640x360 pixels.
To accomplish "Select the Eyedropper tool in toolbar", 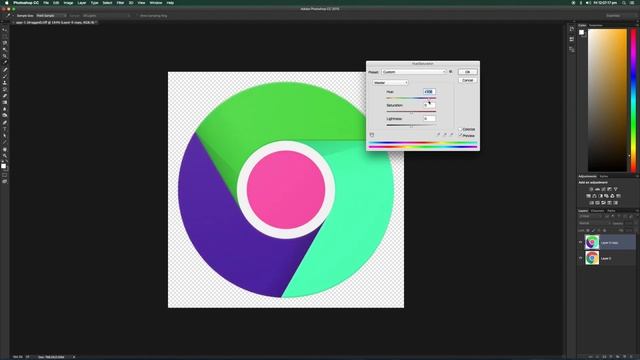I will [4, 62].
